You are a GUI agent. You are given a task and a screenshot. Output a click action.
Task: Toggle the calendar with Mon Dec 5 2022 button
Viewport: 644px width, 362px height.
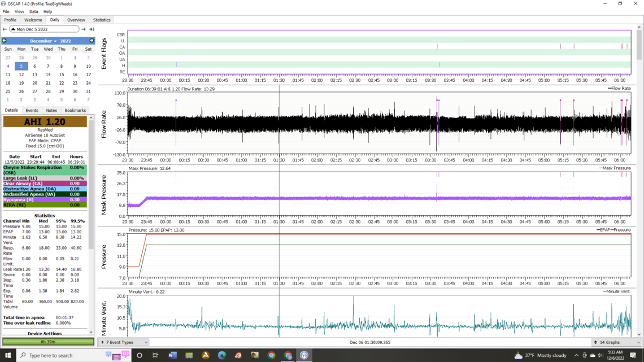45,29
